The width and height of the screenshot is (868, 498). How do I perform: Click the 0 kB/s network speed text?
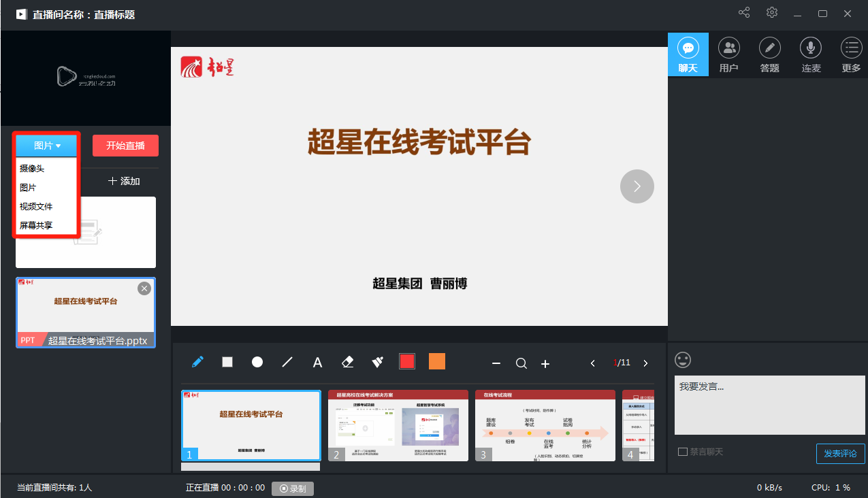click(769, 488)
